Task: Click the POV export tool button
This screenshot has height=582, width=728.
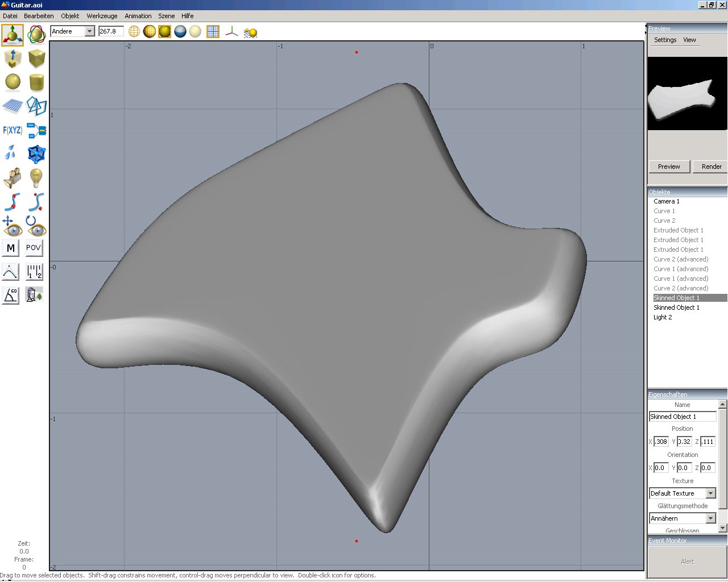Action: point(34,248)
